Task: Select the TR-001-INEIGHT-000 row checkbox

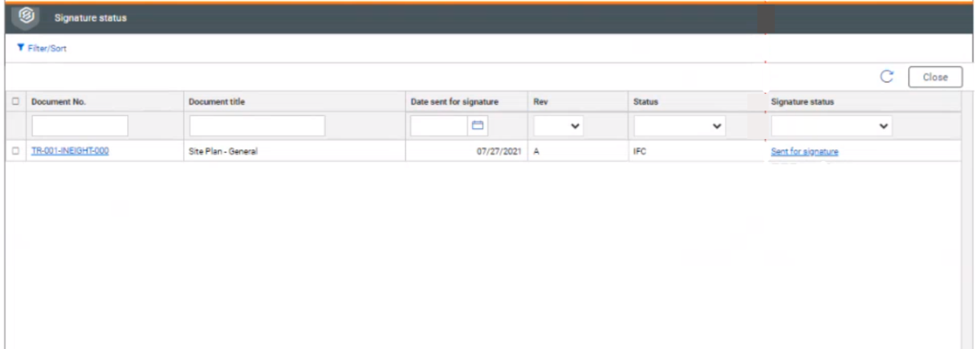Action: click(16, 150)
